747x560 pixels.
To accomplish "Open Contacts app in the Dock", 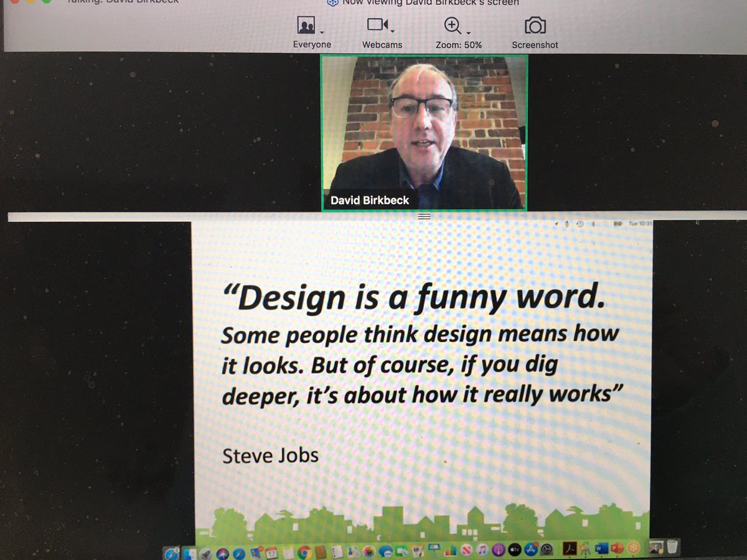I will click(321, 553).
